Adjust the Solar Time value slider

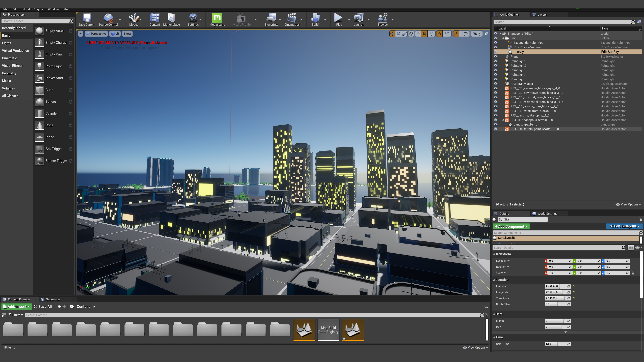(558, 344)
